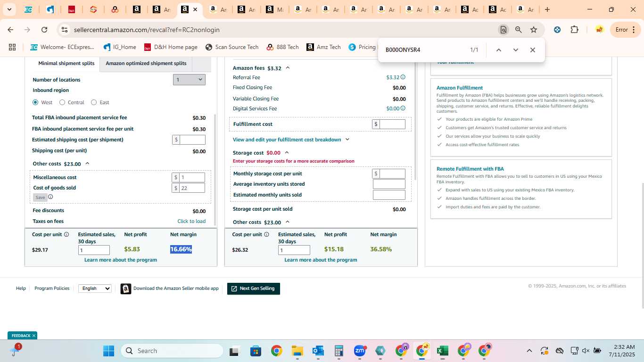Click left panel Learn more about the program
Image resolution: width=644 pixels, height=362 pixels.
point(121,260)
